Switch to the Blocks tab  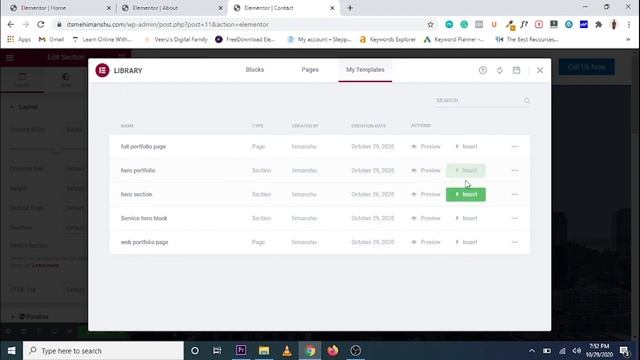tap(255, 70)
